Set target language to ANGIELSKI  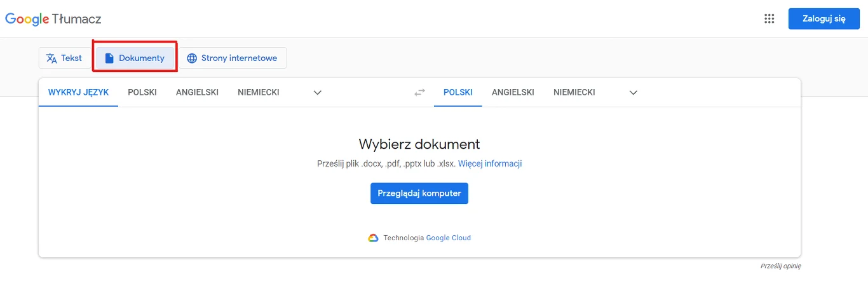point(513,92)
